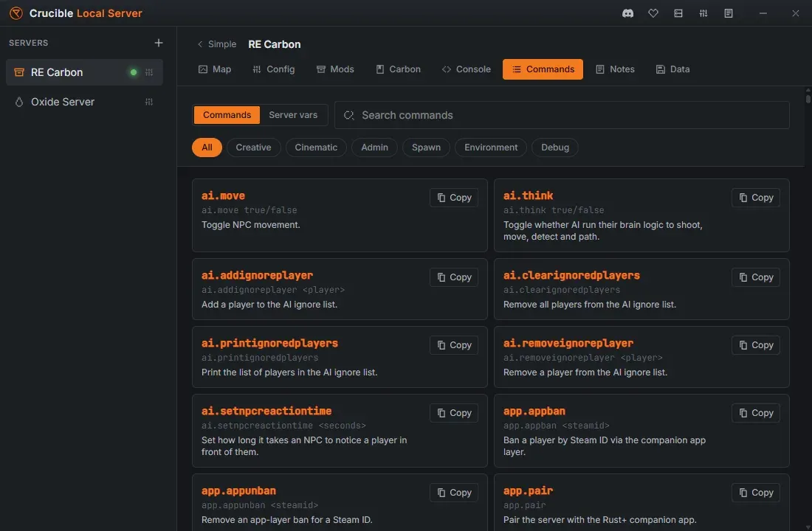This screenshot has height=531, width=812.
Task: Copy the ai.removeignoreplayer command
Action: [756, 345]
